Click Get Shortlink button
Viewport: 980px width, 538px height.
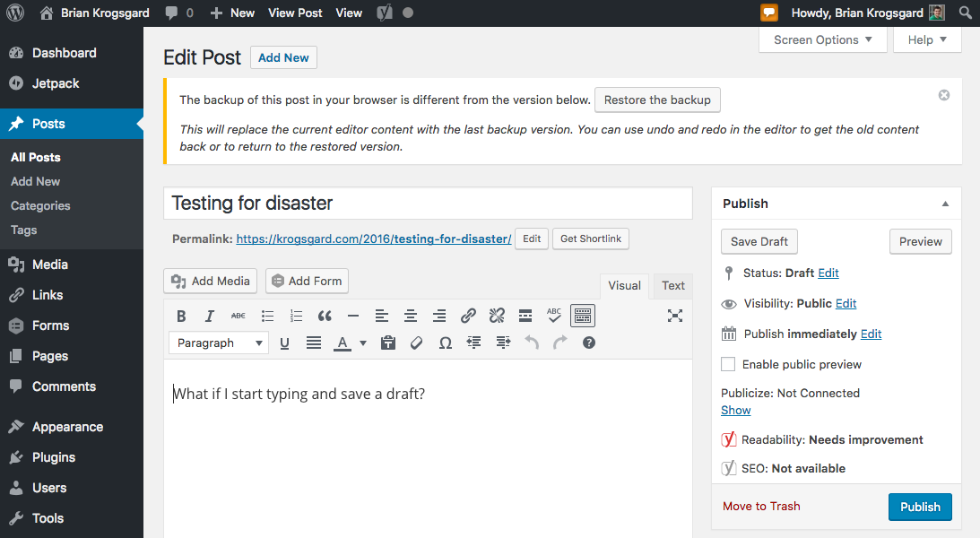pos(591,239)
